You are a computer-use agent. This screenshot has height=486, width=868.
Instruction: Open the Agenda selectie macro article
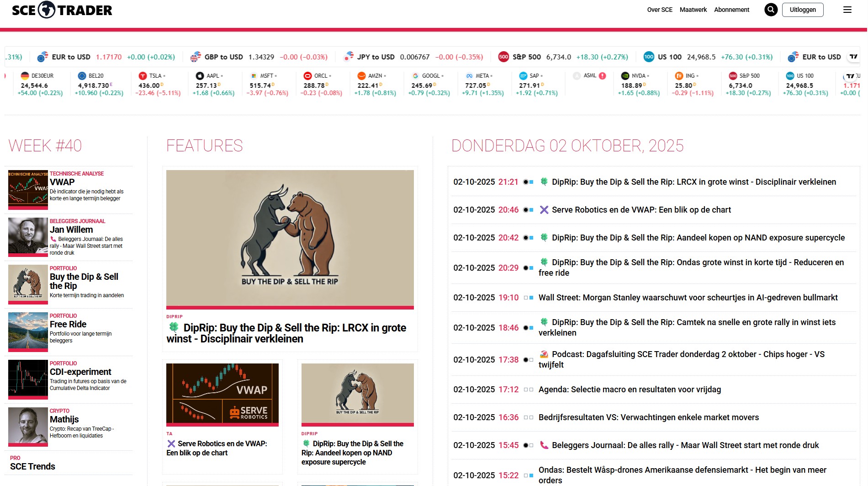point(629,390)
